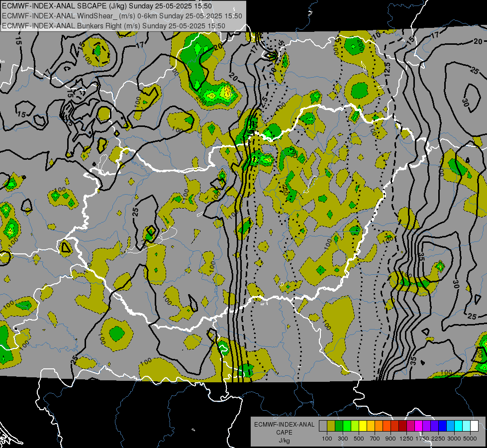
Task: Click the 500 value on the legend scale
Action: 359,439
